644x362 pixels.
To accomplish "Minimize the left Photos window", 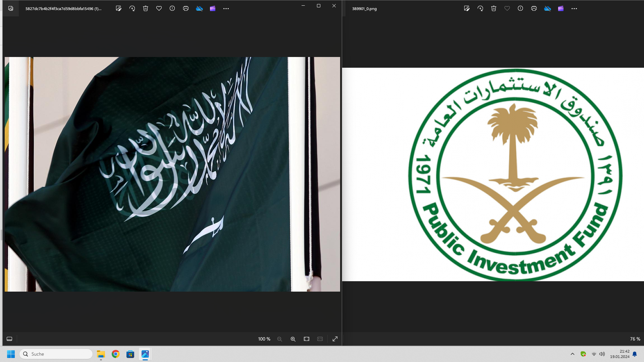I will (x=303, y=6).
